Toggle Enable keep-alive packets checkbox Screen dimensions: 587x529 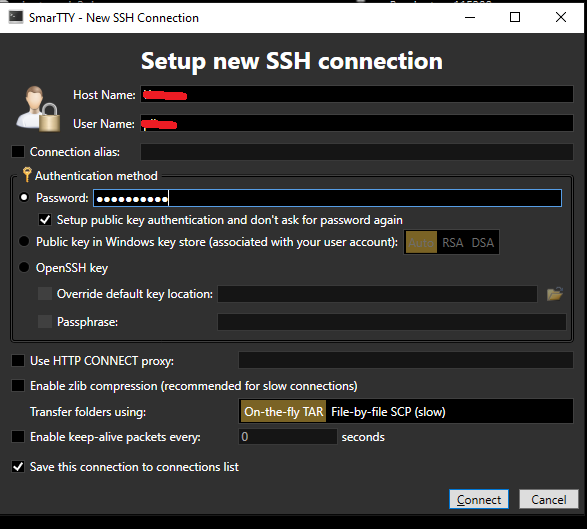[18, 437]
